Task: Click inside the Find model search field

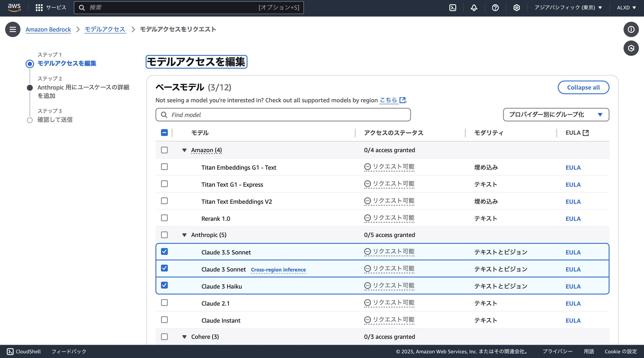Action: pos(283,115)
